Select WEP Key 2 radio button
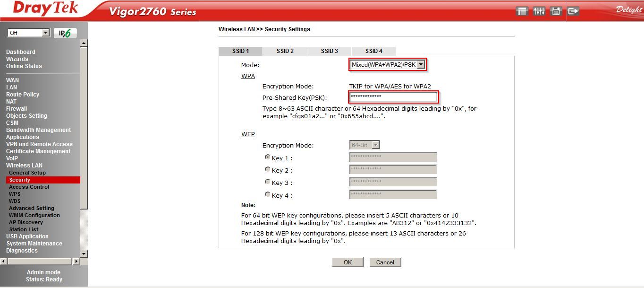This screenshot has height=288, width=644. (x=268, y=169)
